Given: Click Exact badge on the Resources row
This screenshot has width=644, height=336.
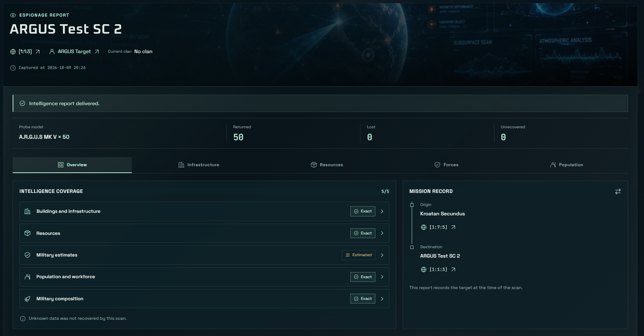Looking at the screenshot, I should (x=363, y=233).
